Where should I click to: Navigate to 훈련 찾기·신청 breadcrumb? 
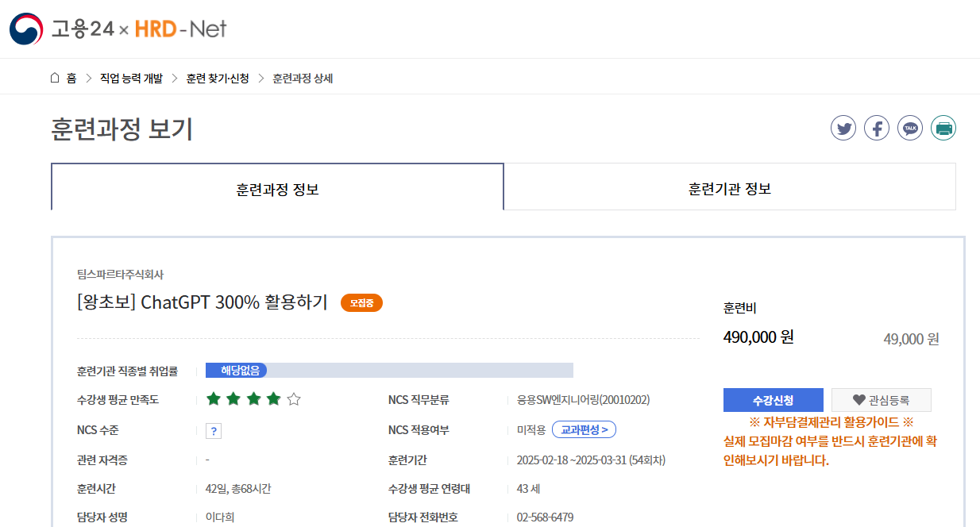point(218,78)
